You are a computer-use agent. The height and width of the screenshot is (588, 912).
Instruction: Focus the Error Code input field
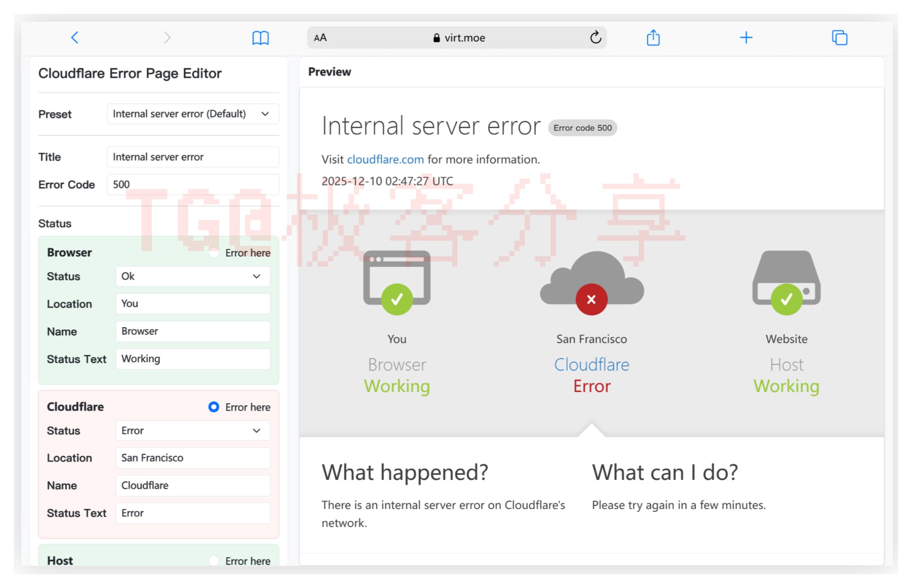[x=193, y=185]
